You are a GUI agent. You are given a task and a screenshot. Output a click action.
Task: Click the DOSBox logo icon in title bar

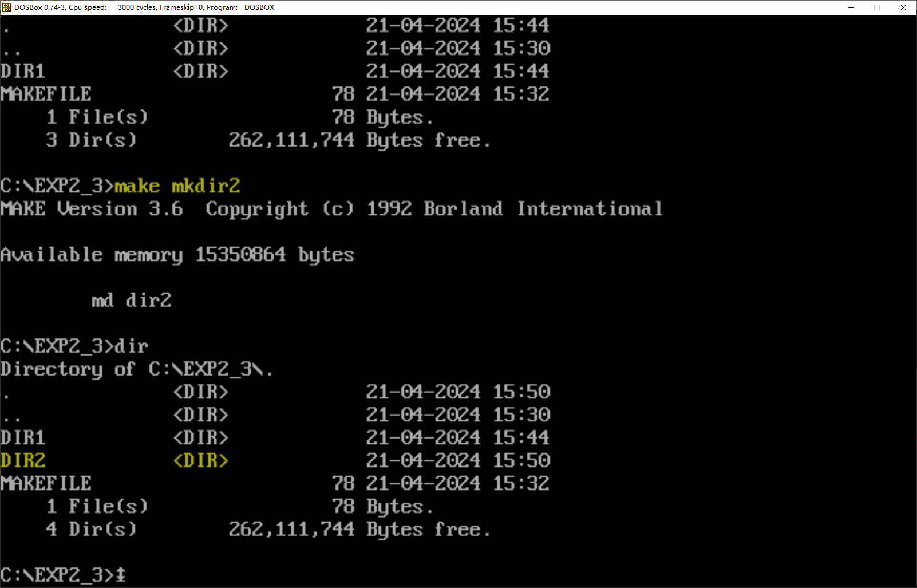pyautogui.click(x=7, y=7)
